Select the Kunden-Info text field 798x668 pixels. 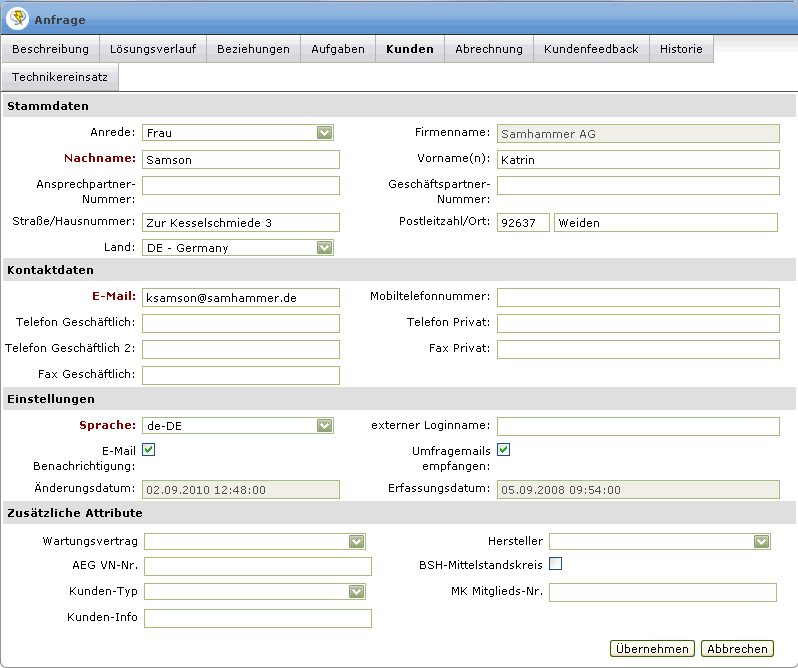click(x=258, y=618)
